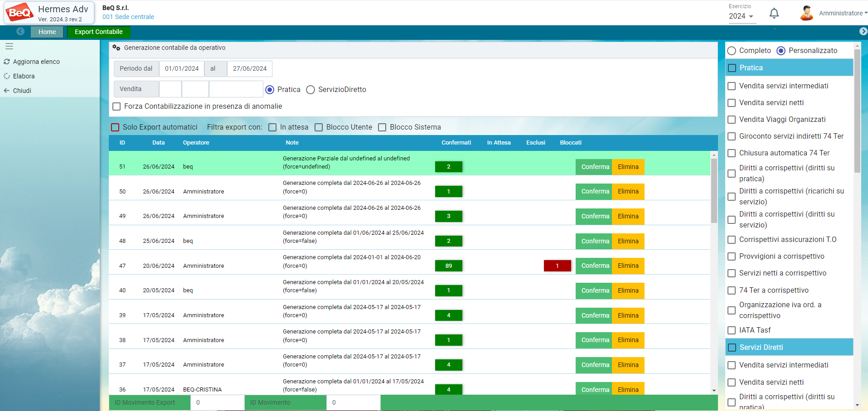Toggle Solo Export automatici checkbox

(115, 127)
